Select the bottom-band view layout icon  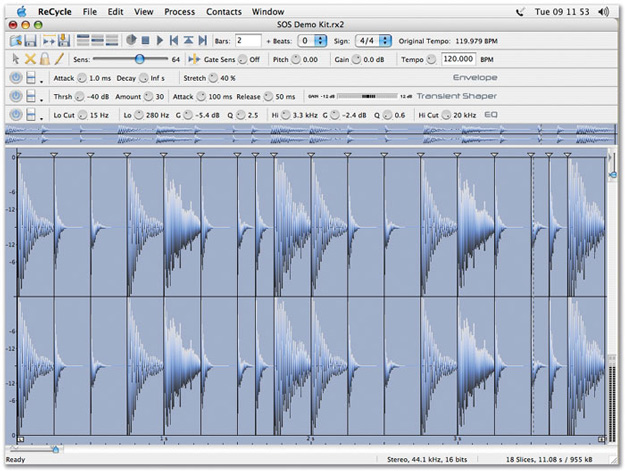point(112,41)
